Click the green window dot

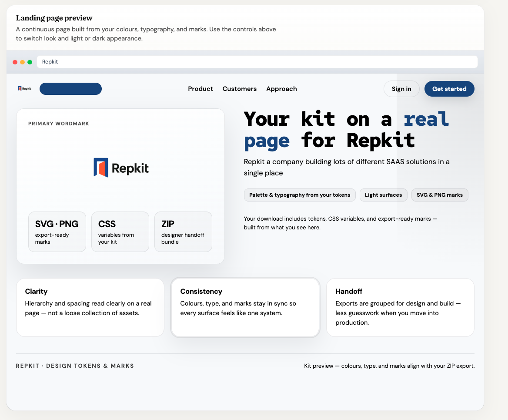pyautogui.click(x=30, y=62)
